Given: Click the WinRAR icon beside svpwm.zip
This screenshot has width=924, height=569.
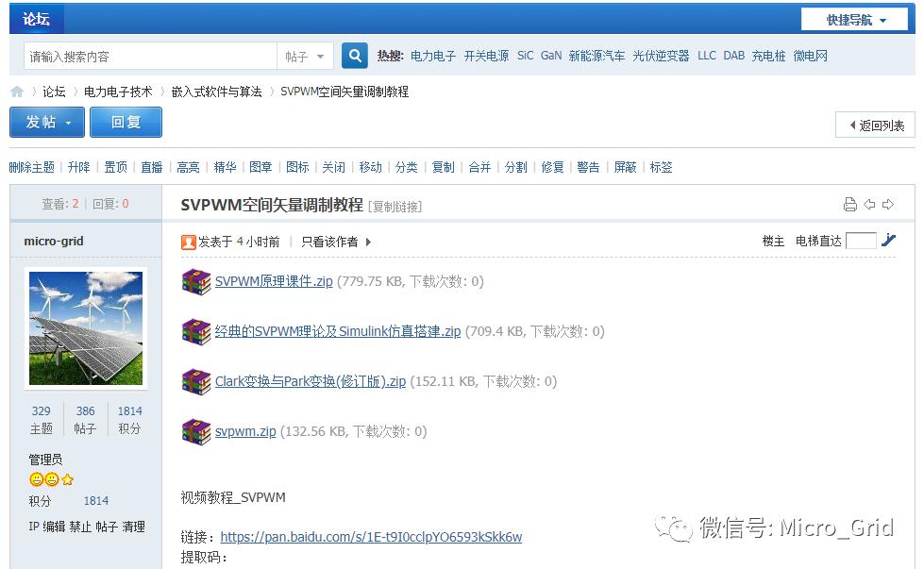Looking at the screenshot, I should tap(194, 431).
